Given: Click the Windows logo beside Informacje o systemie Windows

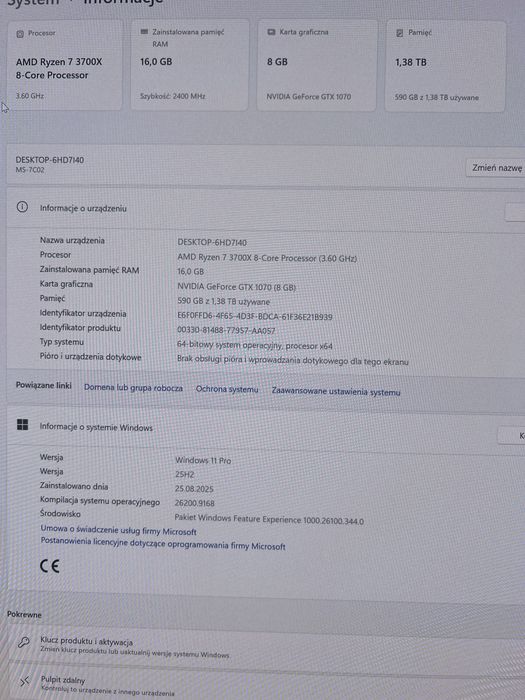Looking at the screenshot, I should [x=22, y=425].
